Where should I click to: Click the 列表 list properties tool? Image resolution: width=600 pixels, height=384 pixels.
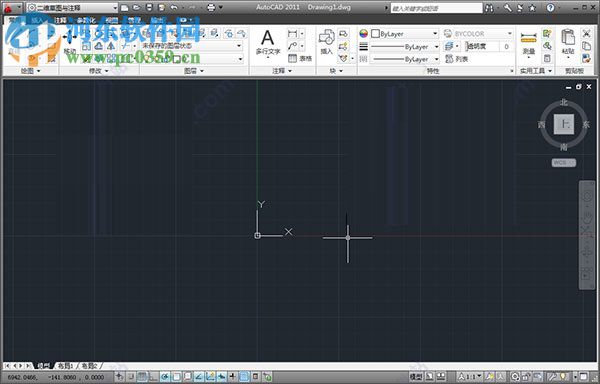tap(457, 59)
